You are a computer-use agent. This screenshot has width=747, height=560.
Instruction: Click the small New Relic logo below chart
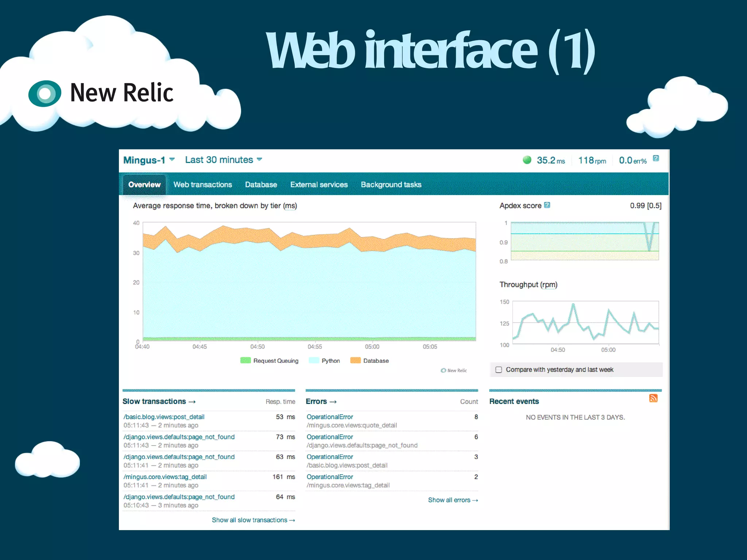point(454,370)
